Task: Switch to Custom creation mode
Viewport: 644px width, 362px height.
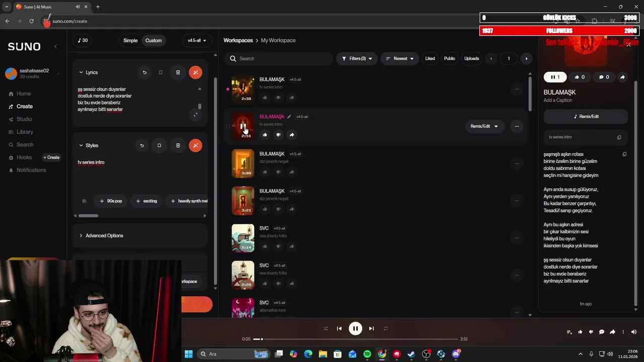Action: pyautogui.click(x=153, y=41)
